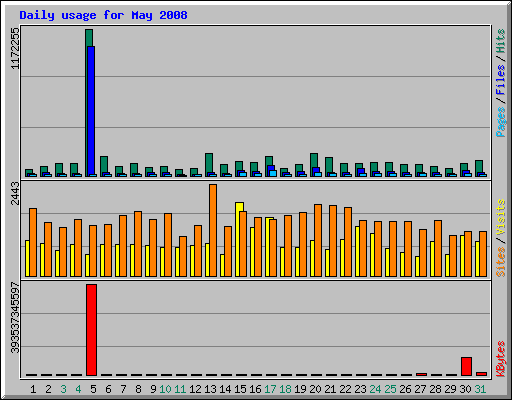Click the orange Visits bar for day 20
Image resolution: width=512 pixels, height=400 pixels.
pyautogui.click(x=318, y=240)
